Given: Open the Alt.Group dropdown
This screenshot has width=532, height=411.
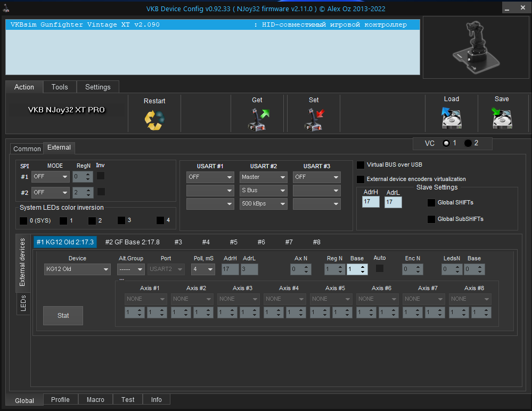Looking at the screenshot, I should [131, 269].
